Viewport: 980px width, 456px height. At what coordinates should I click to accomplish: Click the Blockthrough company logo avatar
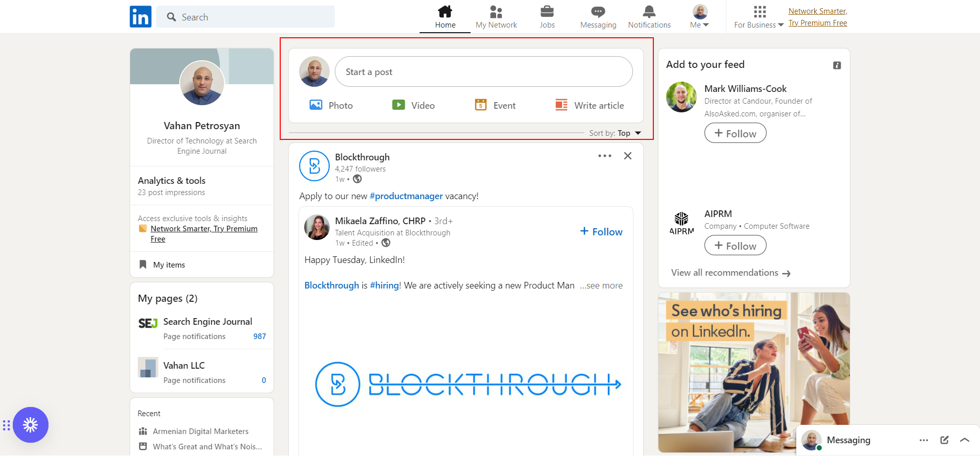[314, 166]
